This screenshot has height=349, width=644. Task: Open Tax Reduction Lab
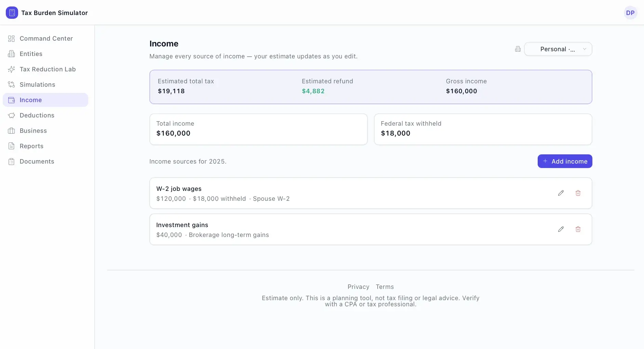[45, 69]
